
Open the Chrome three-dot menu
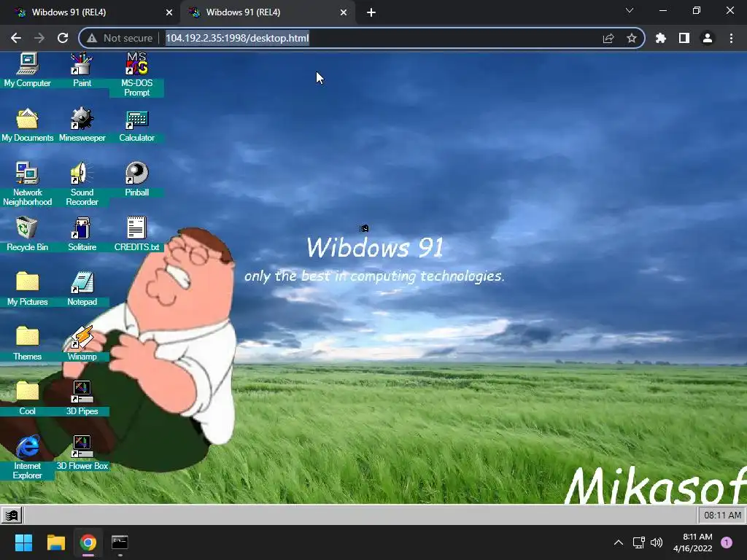731,38
